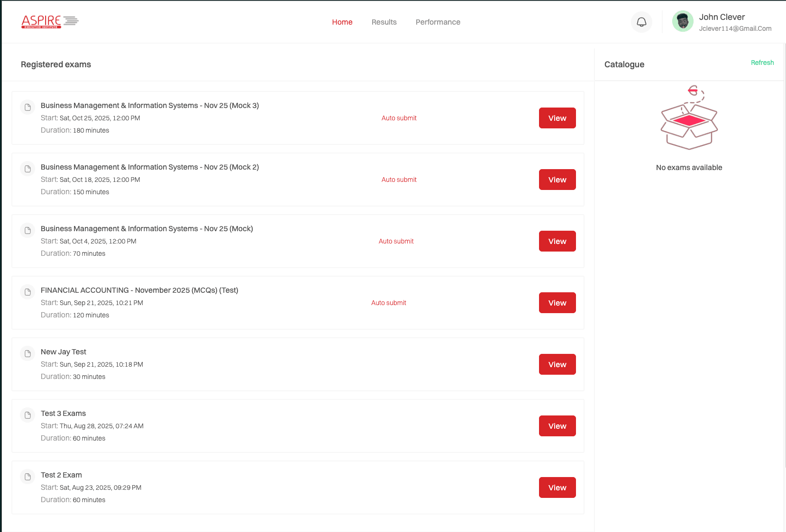The height and width of the screenshot is (532, 786).
Task: Go to the Home tab
Action: pos(342,22)
